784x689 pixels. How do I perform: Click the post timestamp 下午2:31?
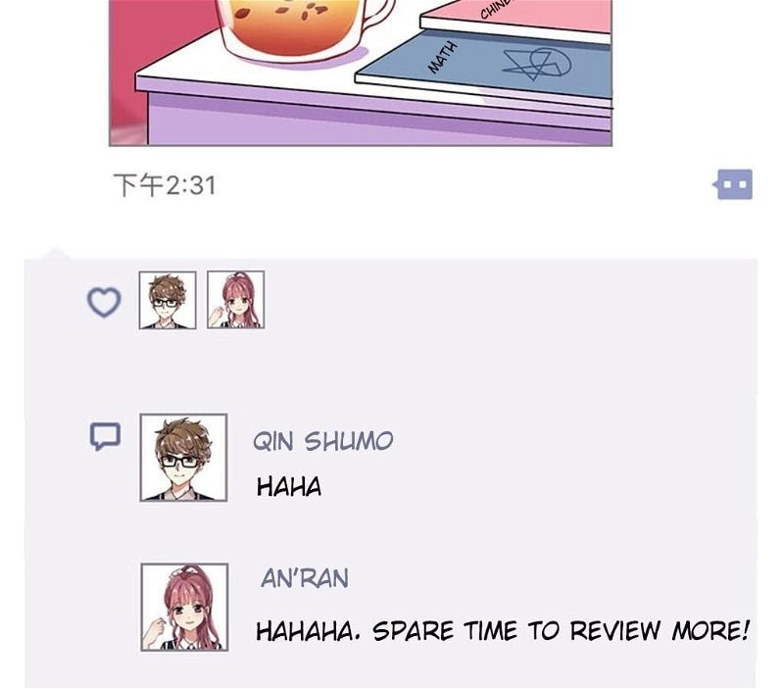165,185
